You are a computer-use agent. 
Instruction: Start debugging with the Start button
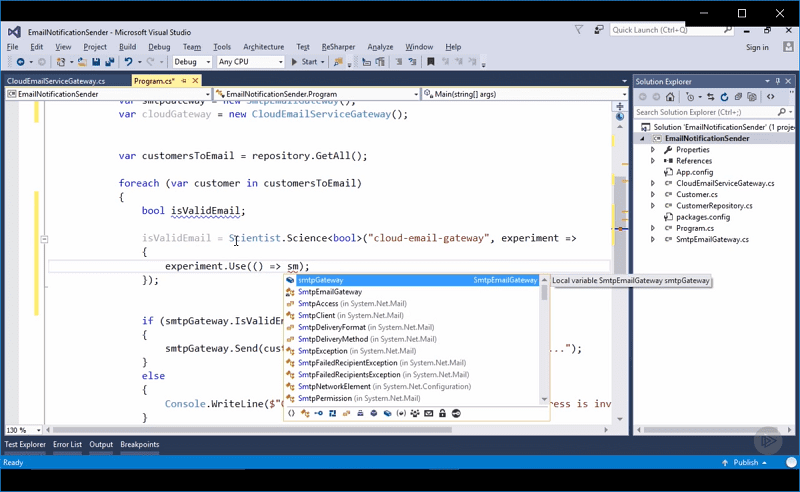pos(304,62)
